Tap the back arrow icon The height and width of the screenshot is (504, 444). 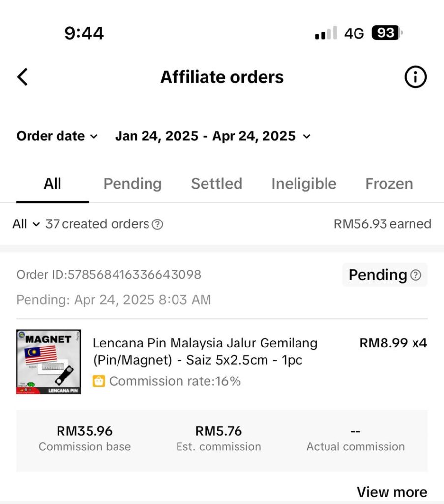point(23,77)
